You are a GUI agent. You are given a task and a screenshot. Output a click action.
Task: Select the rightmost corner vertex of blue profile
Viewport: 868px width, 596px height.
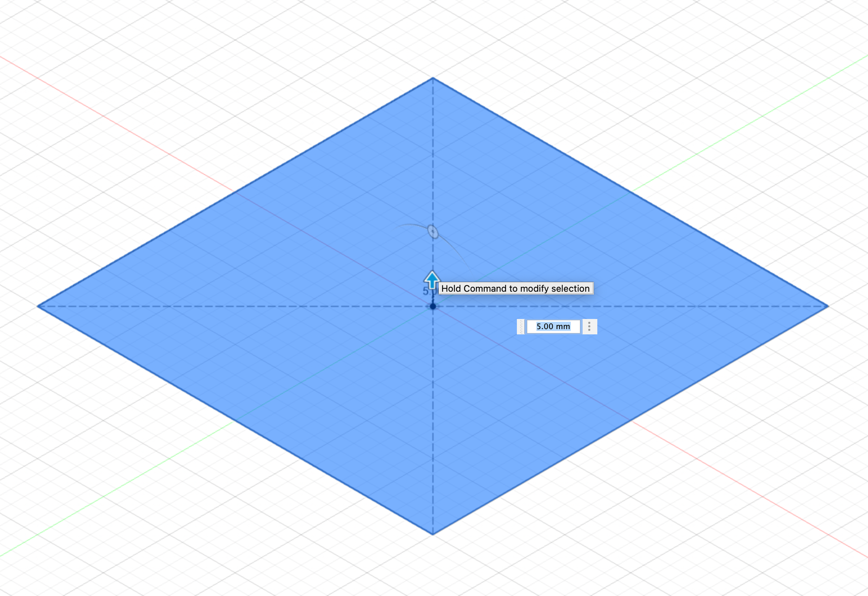click(828, 306)
